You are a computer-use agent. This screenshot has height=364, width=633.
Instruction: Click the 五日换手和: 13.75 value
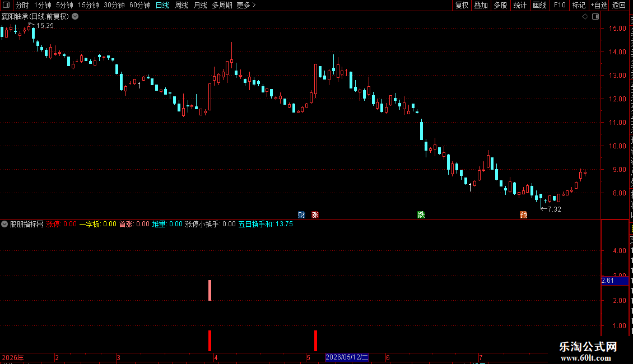266,224
